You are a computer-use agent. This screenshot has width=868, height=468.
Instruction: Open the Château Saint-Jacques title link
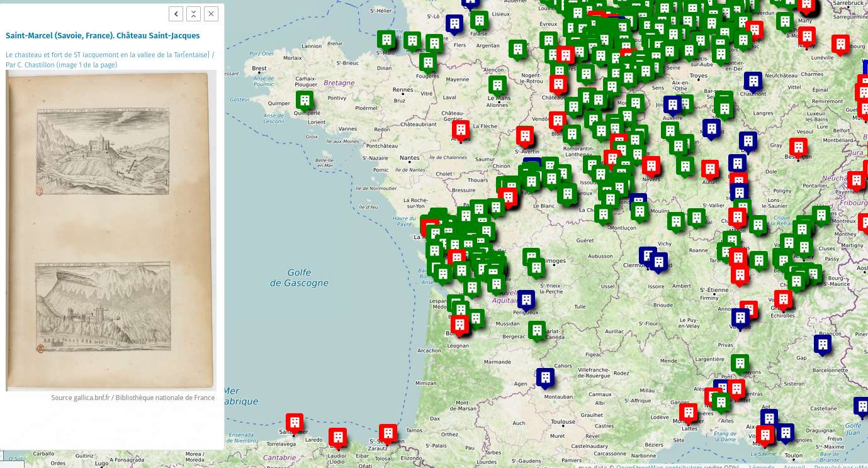pos(103,36)
